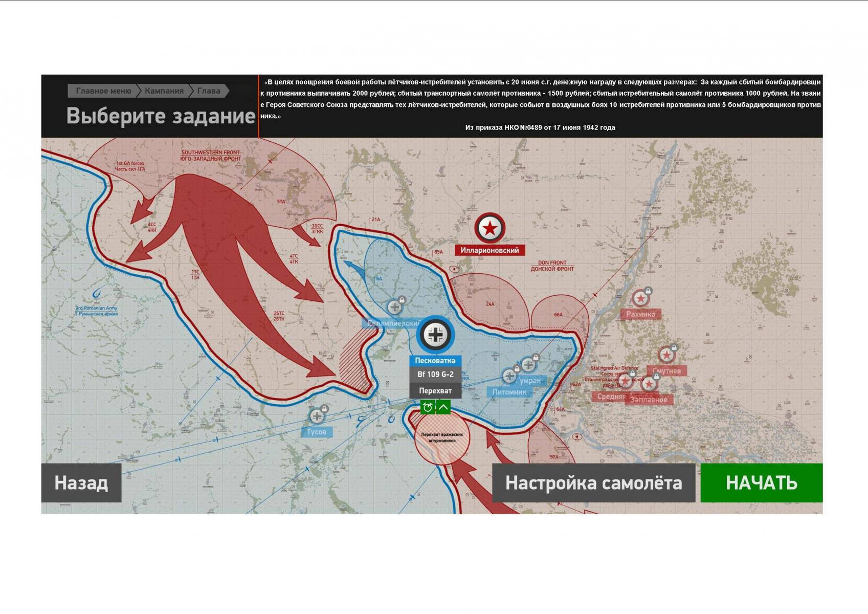Click locked Заплавное star airfield icon

tap(649, 384)
